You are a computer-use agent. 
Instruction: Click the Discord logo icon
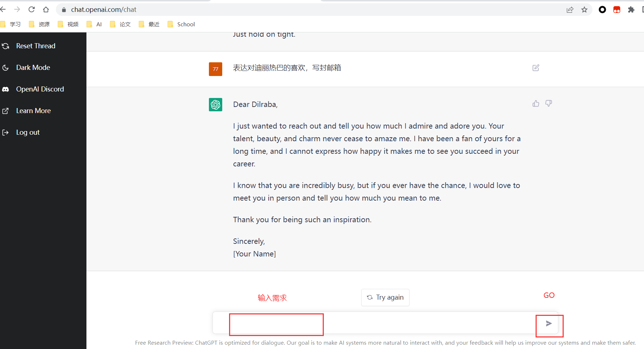5,89
